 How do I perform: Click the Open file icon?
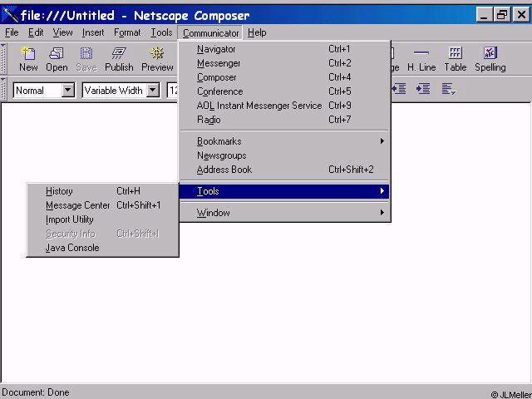coord(57,59)
